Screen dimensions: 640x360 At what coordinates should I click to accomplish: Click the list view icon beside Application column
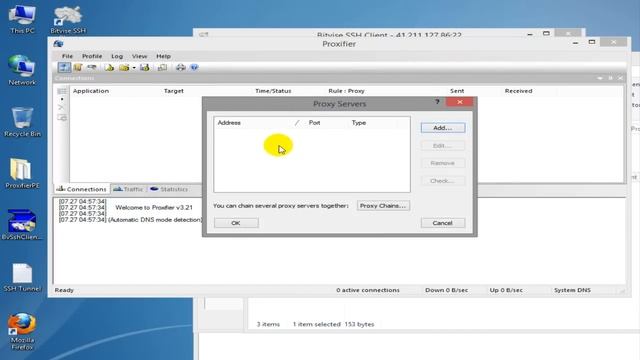pos(62,91)
